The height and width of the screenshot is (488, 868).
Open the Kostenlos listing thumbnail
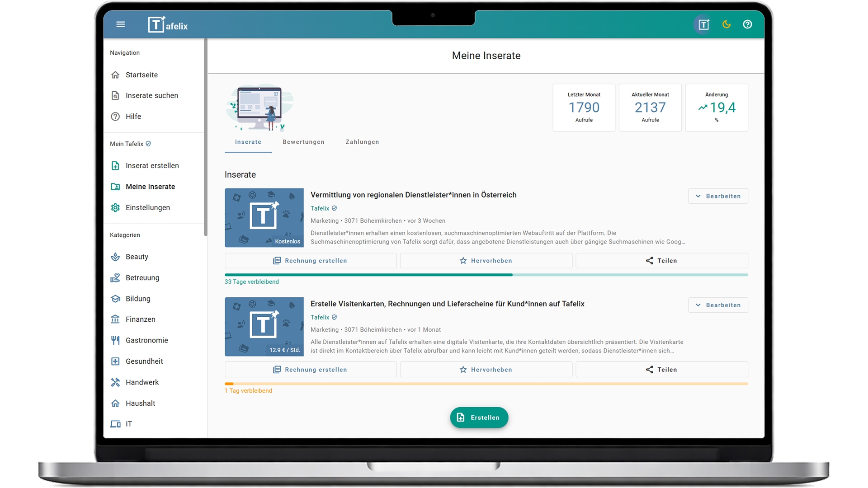click(x=264, y=218)
